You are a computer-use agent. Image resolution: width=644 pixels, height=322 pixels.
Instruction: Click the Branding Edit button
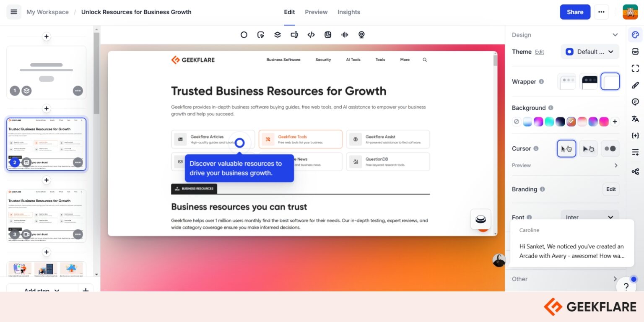(611, 189)
